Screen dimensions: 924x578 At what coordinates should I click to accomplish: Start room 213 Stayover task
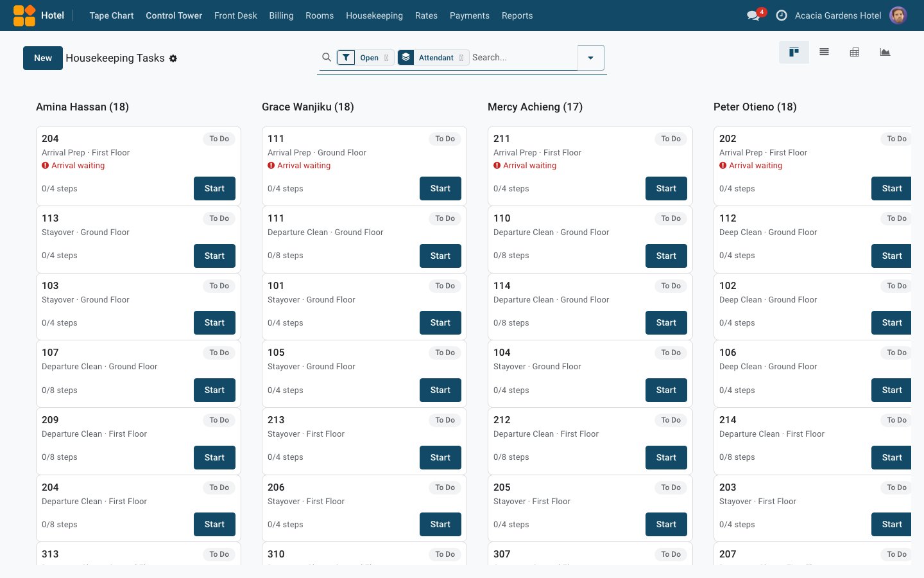(440, 457)
